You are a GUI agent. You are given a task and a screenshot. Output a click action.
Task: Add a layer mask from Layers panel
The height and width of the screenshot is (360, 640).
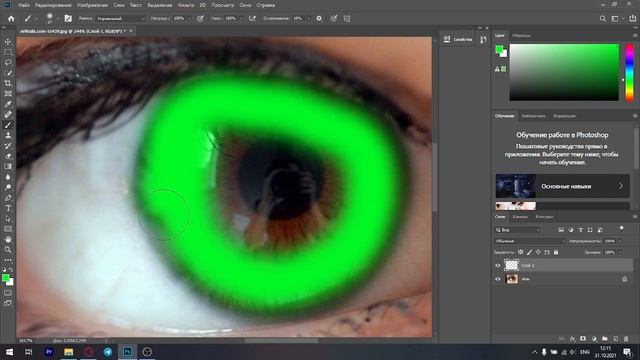click(583, 339)
